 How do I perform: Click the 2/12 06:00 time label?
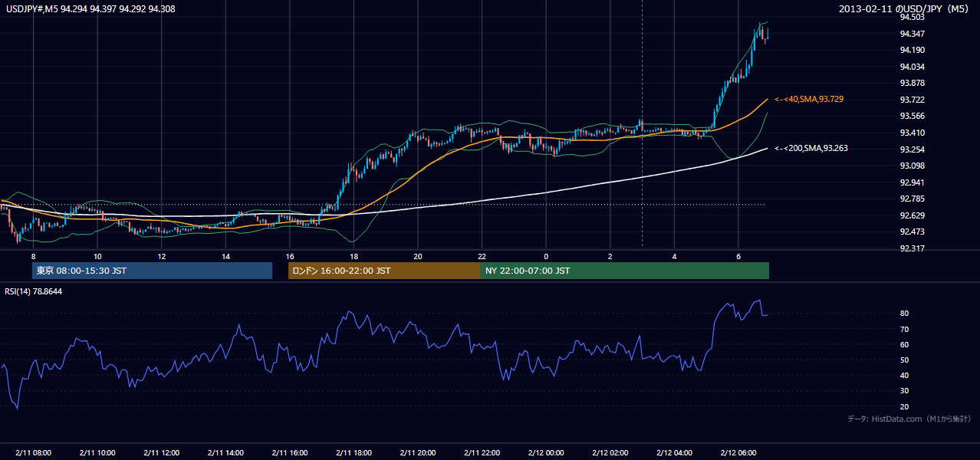[738, 452]
